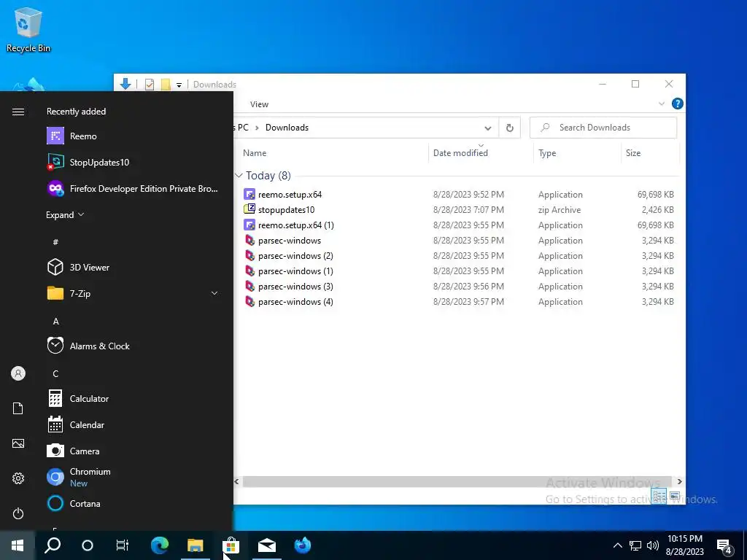This screenshot has height=560, width=747.
Task: Select file parsec-windows (4)
Action: (x=295, y=301)
